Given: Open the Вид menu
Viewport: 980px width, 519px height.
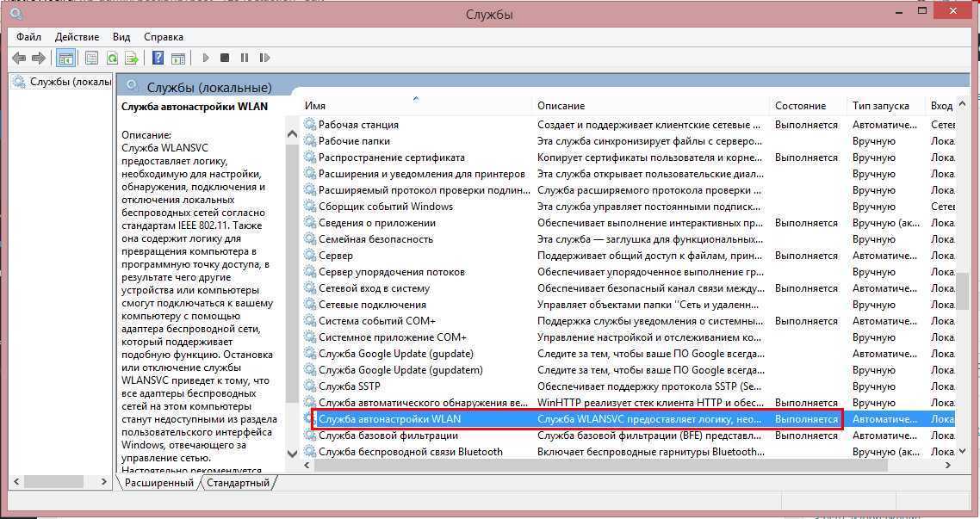Looking at the screenshot, I should pos(121,37).
